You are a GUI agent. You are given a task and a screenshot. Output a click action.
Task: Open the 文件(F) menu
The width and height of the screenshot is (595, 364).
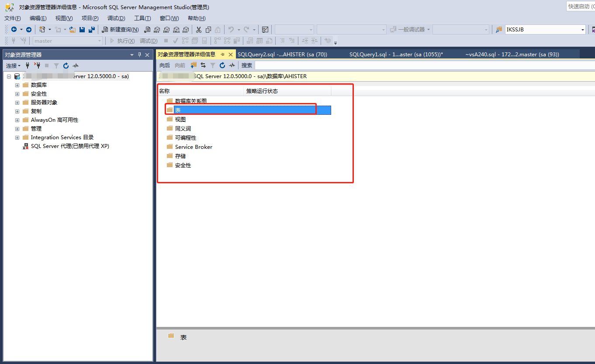(x=12, y=18)
